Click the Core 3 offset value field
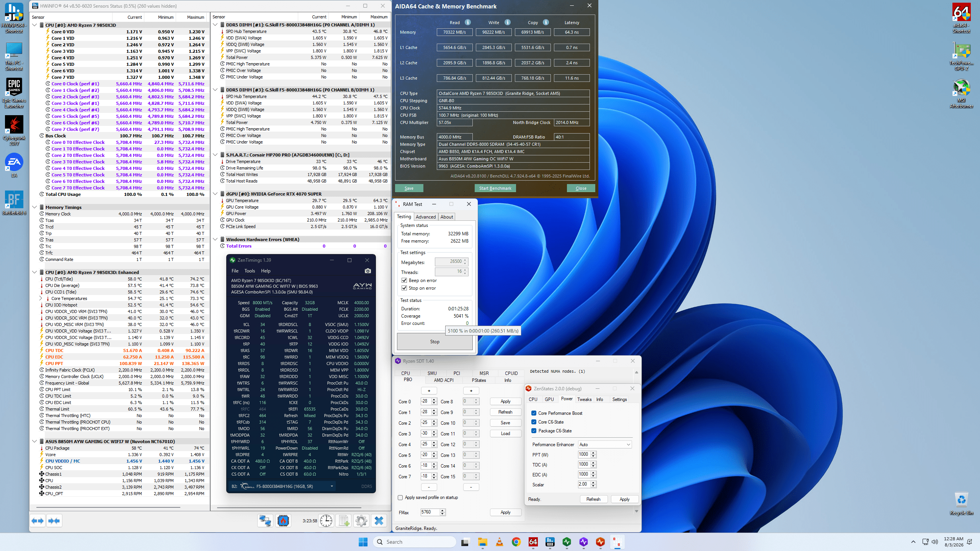The height and width of the screenshot is (551, 980). (x=426, y=434)
